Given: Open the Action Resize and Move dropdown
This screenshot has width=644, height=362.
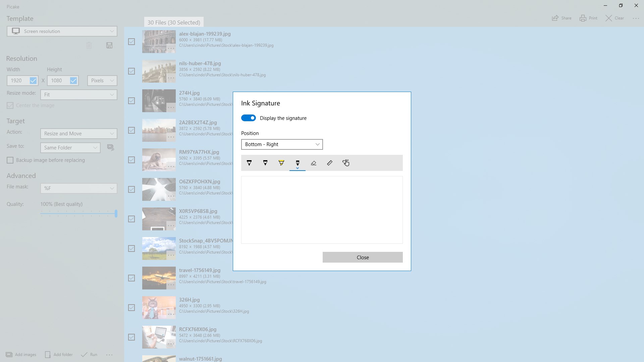Looking at the screenshot, I should point(79,134).
